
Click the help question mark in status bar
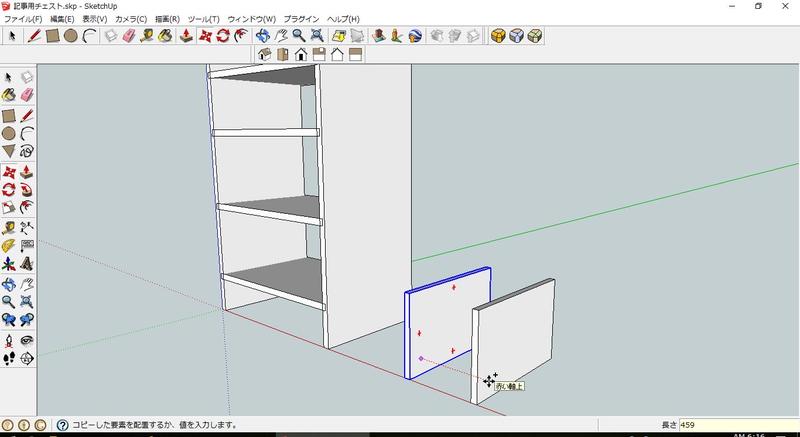tap(62, 425)
